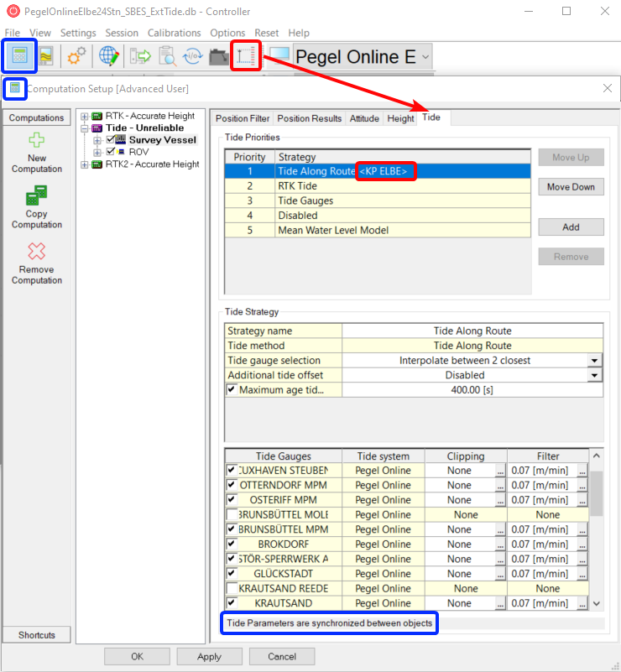Untick the Survey Vessel checkbox in tree
The width and height of the screenshot is (621, 672).
[x=111, y=140]
